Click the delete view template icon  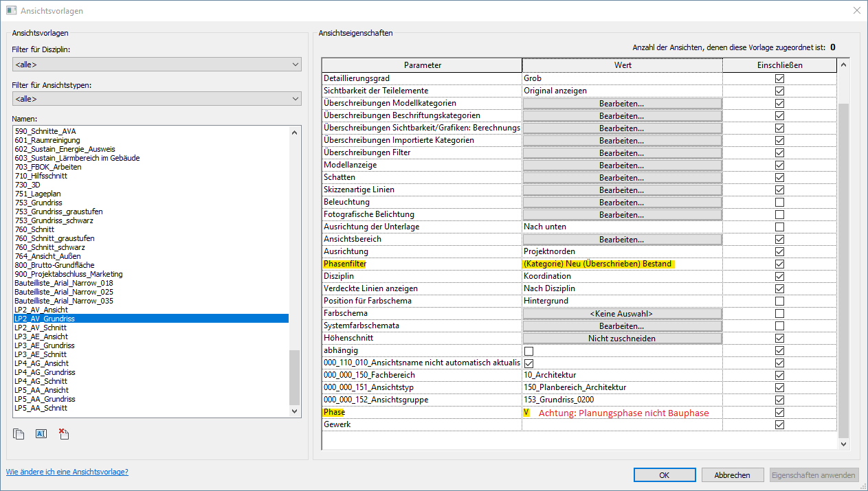point(63,434)
